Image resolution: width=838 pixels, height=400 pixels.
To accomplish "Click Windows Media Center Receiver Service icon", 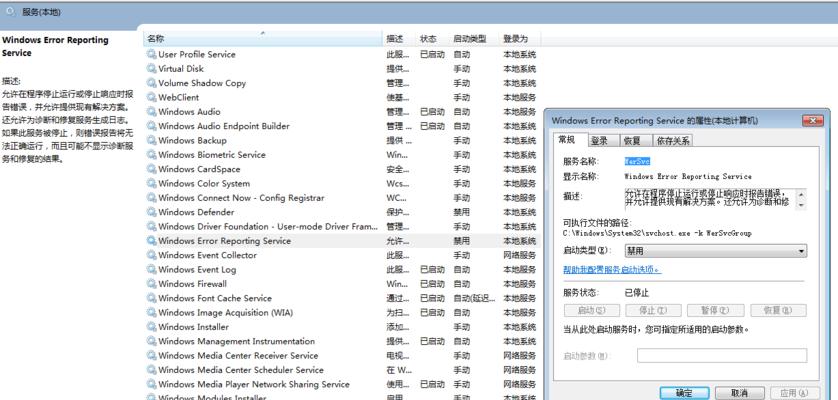I will [x=152, y=356].
